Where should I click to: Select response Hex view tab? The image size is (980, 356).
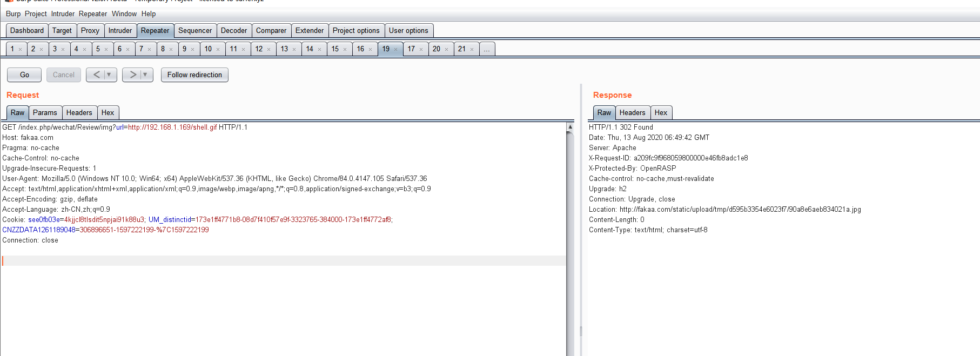click(x=661, y=112)
